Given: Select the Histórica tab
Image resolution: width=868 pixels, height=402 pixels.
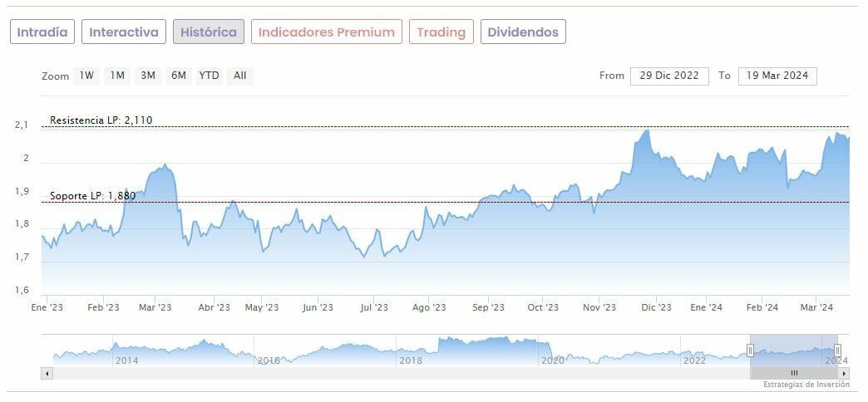Looking at the screenshot, I should [209, 32].
